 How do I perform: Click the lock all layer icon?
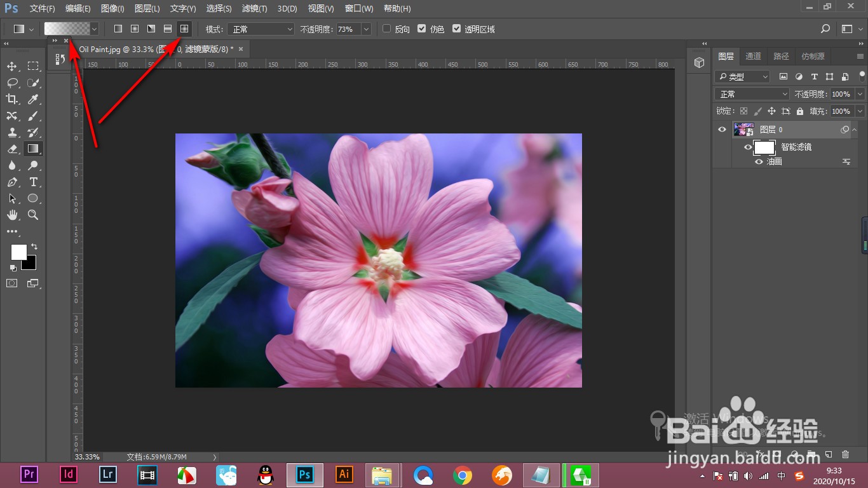click(x=799, y=111)
